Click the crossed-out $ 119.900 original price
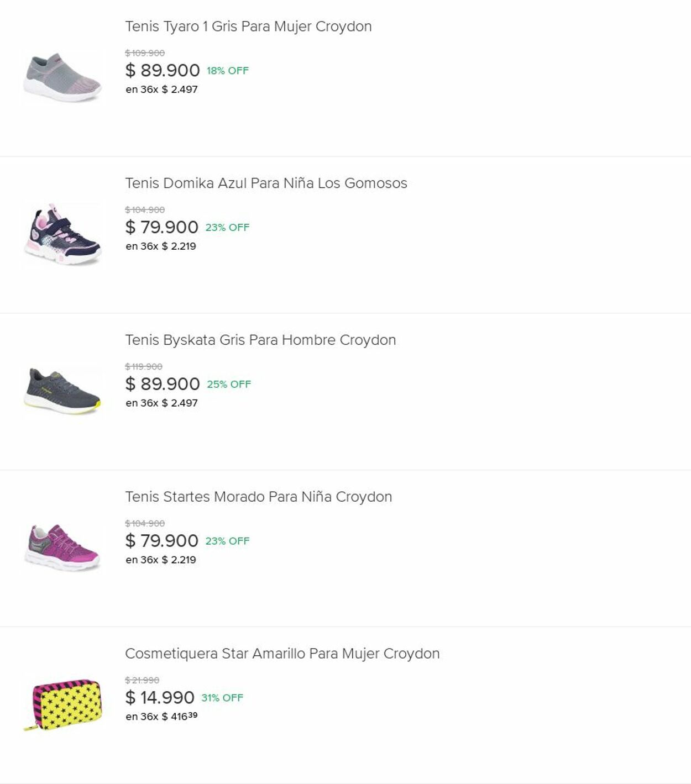 144,366
